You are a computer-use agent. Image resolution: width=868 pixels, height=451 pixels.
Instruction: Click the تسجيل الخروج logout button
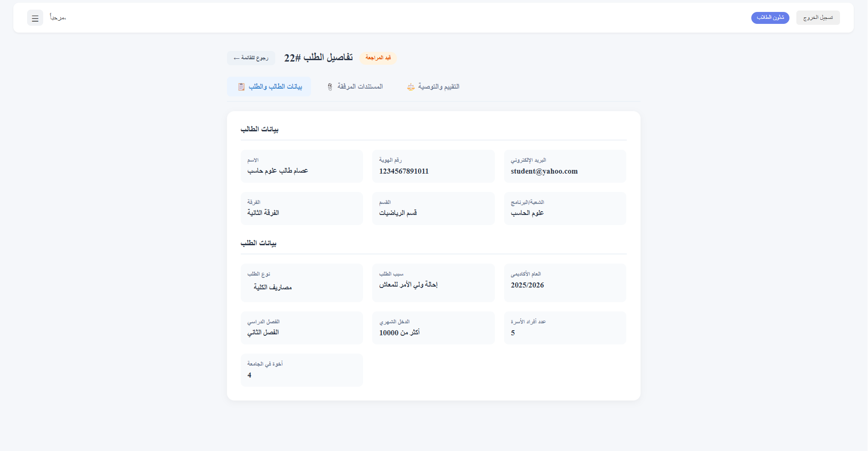click(x=817, y=17)
